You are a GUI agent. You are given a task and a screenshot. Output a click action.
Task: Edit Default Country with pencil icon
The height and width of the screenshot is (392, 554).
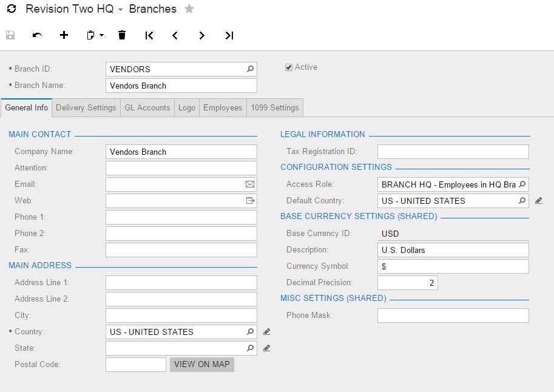coord(538,201)
